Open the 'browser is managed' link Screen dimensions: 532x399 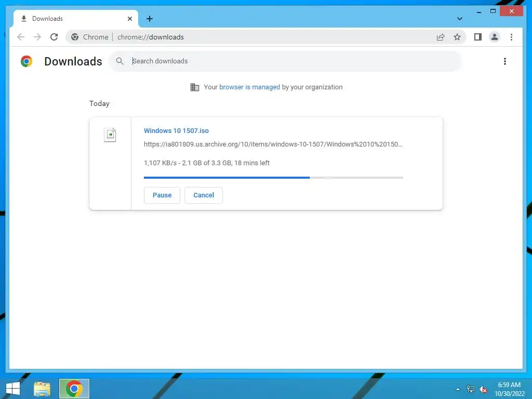249,87
